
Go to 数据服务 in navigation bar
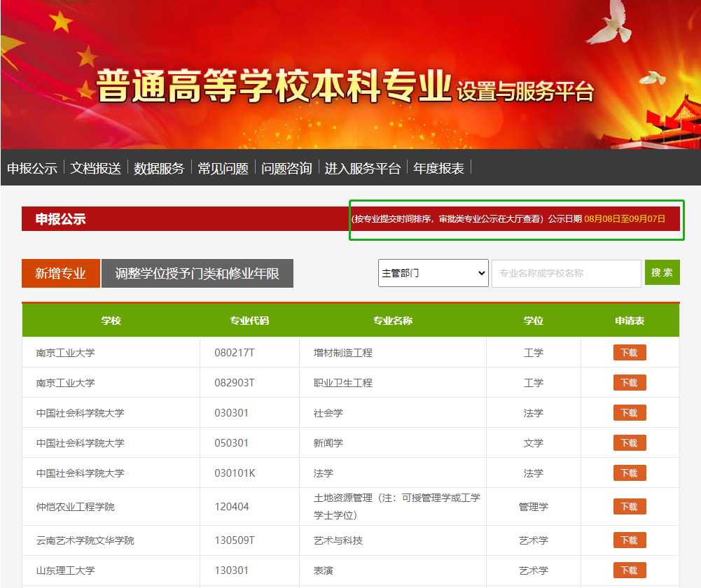tap(159, 168)
